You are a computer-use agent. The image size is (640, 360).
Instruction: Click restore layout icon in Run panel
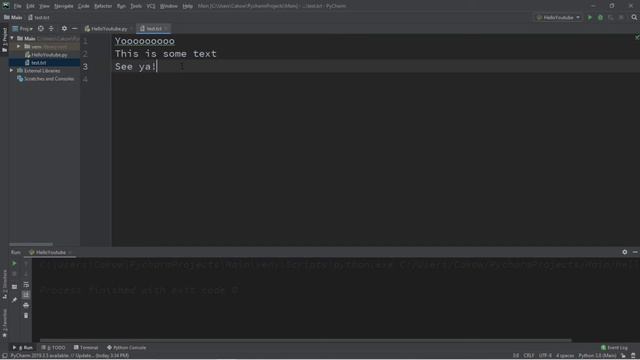coord(14,287)
